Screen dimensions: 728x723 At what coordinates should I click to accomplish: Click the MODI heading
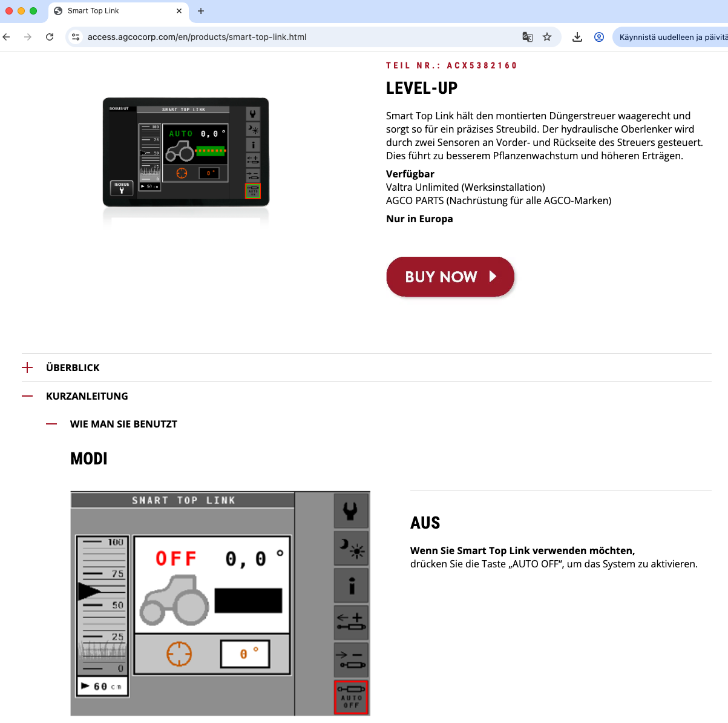click(x=89, y=459)
